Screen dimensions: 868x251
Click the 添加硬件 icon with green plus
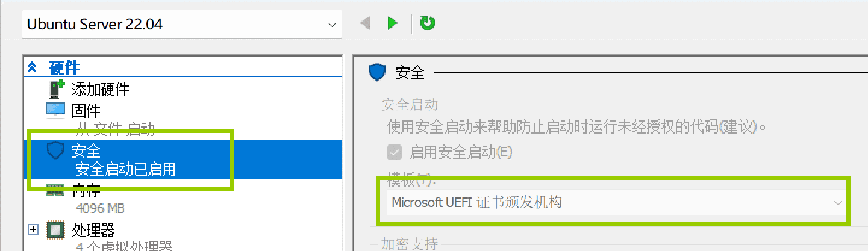point(56,89)
